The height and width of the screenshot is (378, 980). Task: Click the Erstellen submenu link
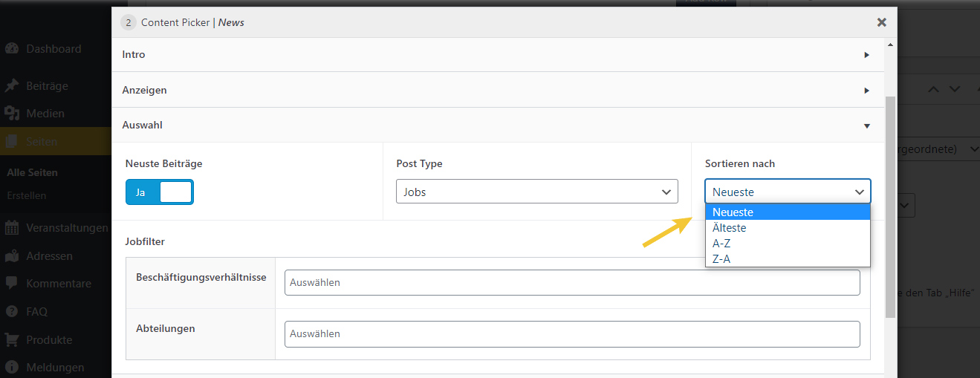point(27,196)
